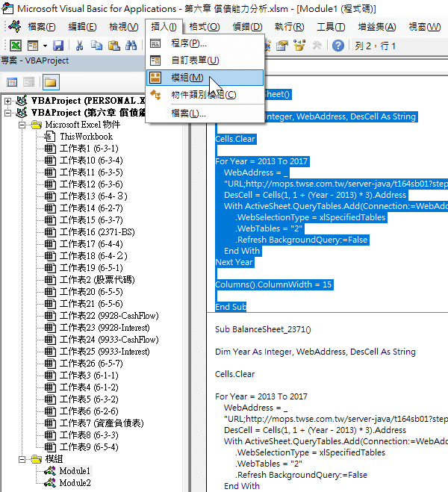Select 工作表2 (股票代碼) in the tree

pos(97,279)
